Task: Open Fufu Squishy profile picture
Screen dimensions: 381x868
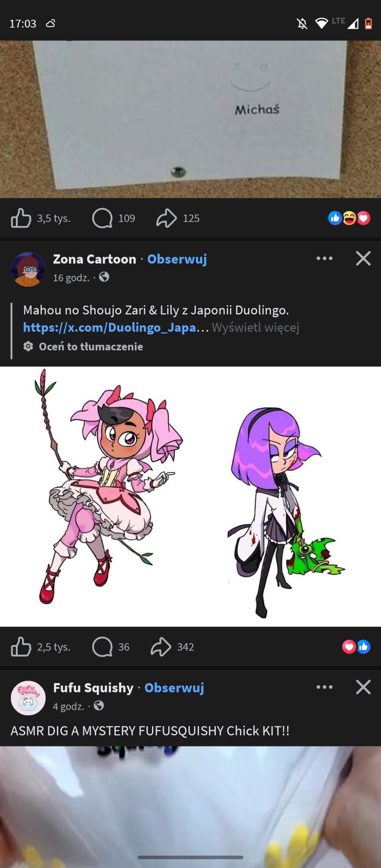Action: click(x=28, y=698)
